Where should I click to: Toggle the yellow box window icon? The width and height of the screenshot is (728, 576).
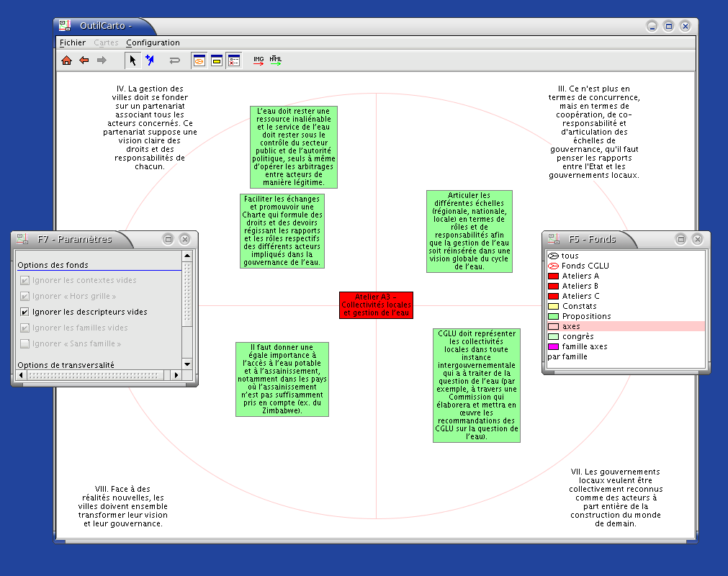coord(216,61)
